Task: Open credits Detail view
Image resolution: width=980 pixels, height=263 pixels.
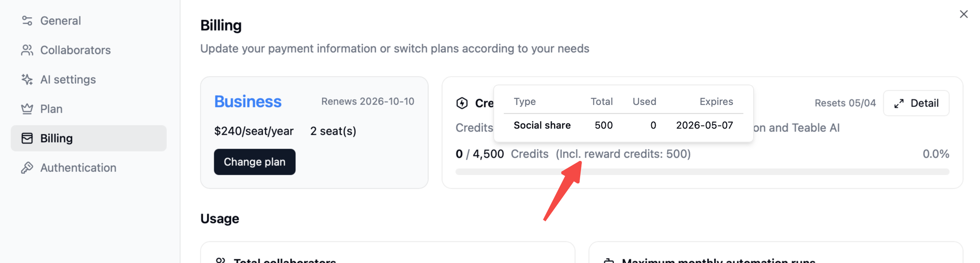Action: (x=916, y=103)
